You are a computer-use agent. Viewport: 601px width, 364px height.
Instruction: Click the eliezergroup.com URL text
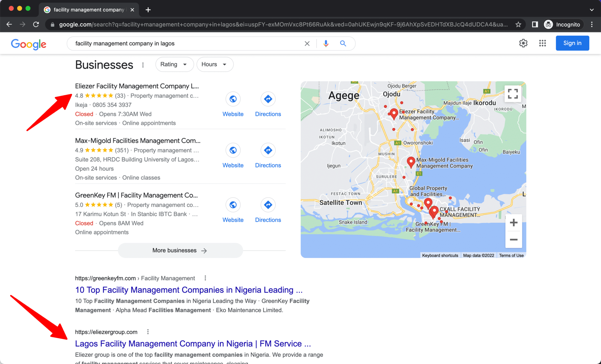coord(106,332)
